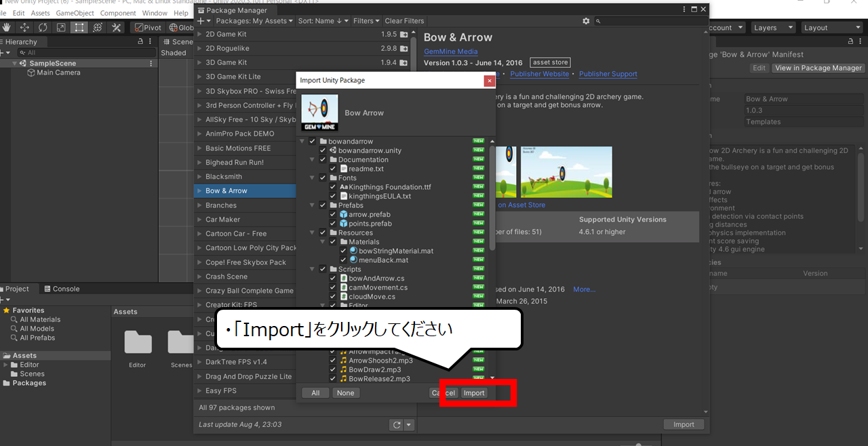The width and height of the screenshot is (868, 446).
Task: Uncheck the cloudMove.cs checkbox
Action: click(x=332, y=297)
